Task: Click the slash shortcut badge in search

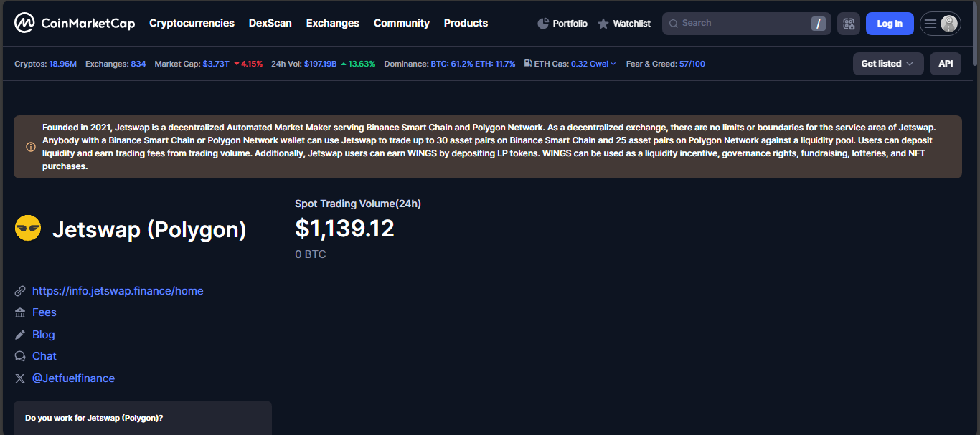Action: pyautogui.click(x=819, y=24)
